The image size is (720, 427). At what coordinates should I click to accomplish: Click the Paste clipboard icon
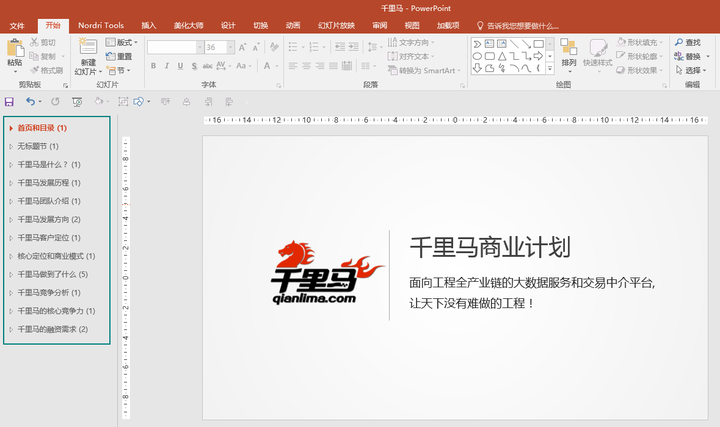[15, 48]
